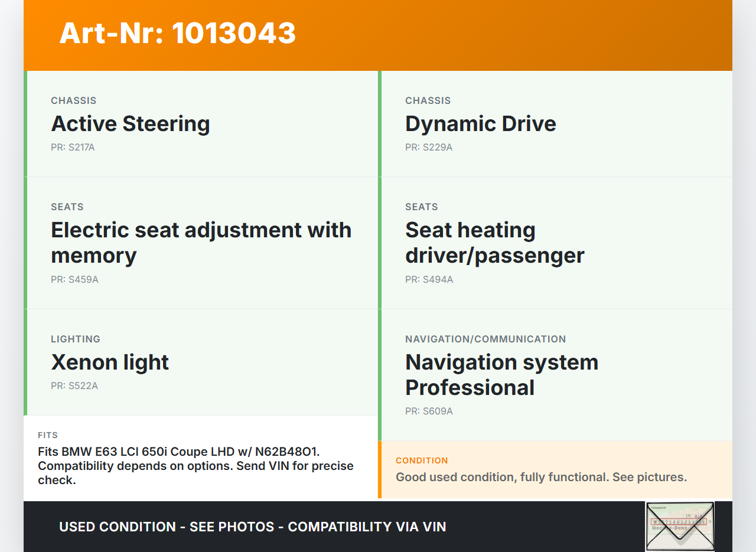756x552 pixels.
Task: Click Navigation system Professional heading
Action: click(x=501, y=375)
